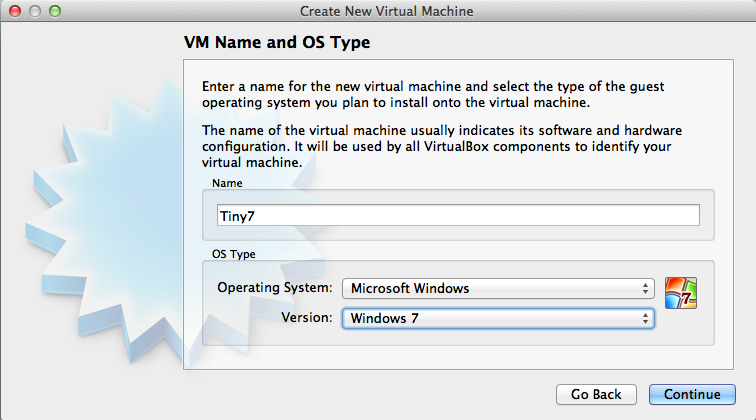Viewport: 756px width, 420px height.
Task: Click the 'OS Type' group label
Action: click(234, 254)
